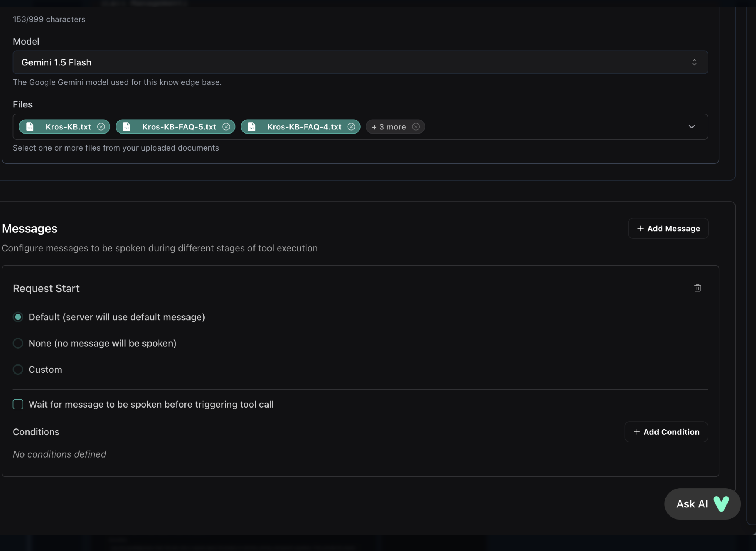
Task: Click the TXT file icon on Kros-KB.txt
Action: click(29, 127)
